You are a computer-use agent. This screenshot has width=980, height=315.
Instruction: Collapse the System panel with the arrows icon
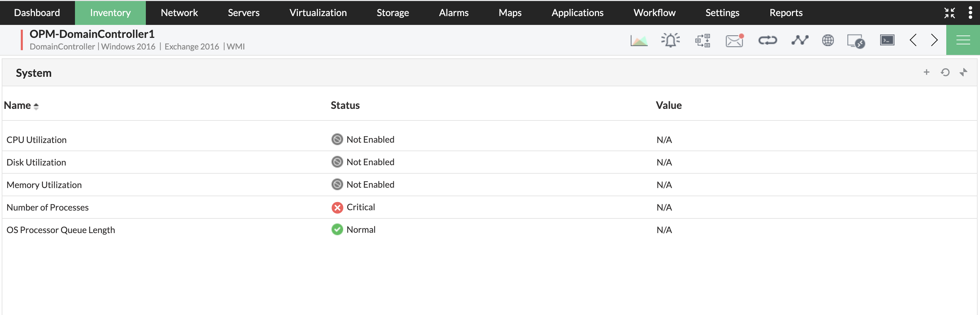[963, 72]
